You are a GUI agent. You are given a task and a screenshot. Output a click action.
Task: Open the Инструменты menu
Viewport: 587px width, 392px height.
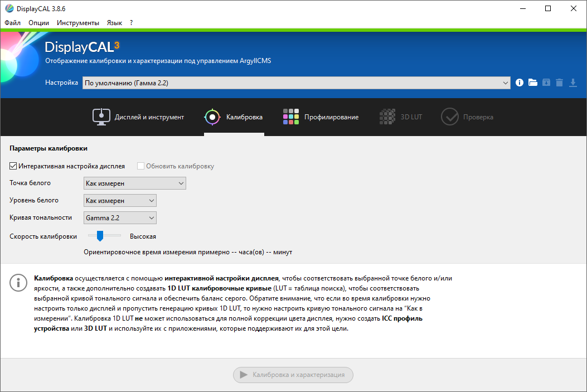(78, 23)
